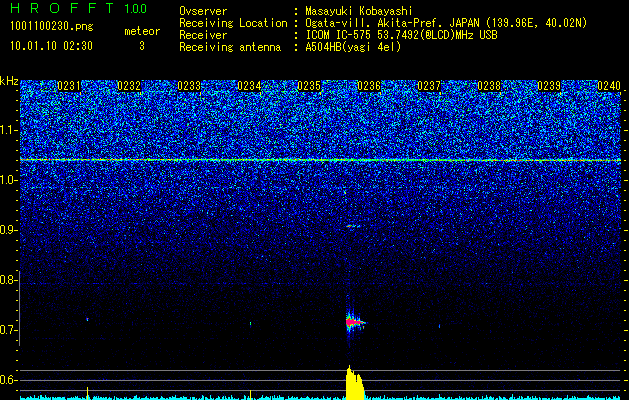This screenshot has width=629, height=400.
Task: Click the 0236 time marker
Action: tap(369, 86)
